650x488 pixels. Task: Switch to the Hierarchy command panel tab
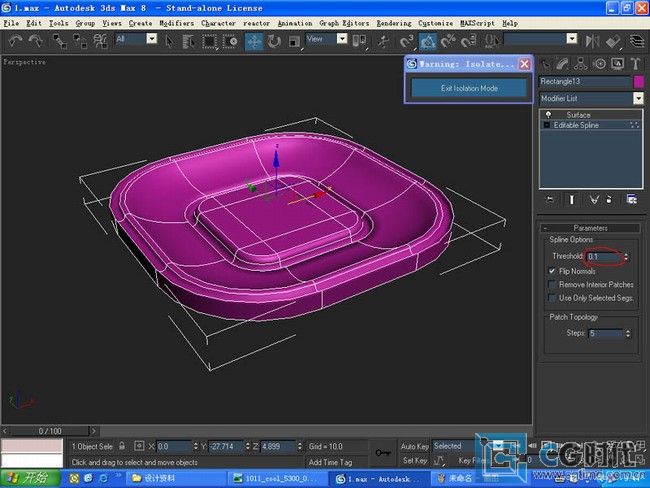581,64
